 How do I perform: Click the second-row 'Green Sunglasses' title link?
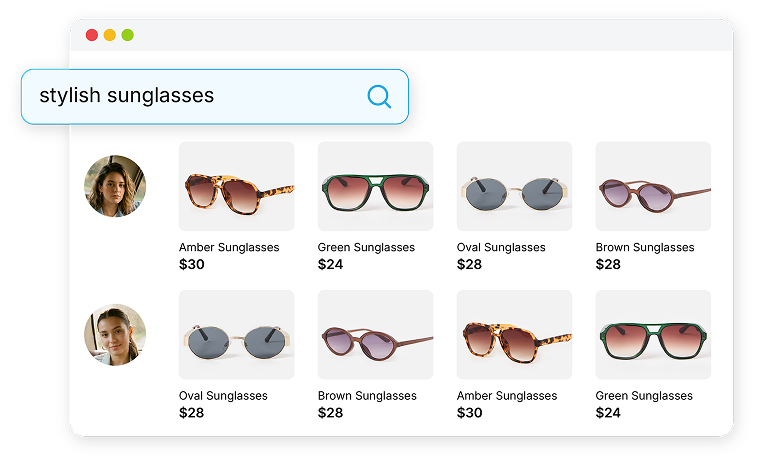click(x=644, y=396)
